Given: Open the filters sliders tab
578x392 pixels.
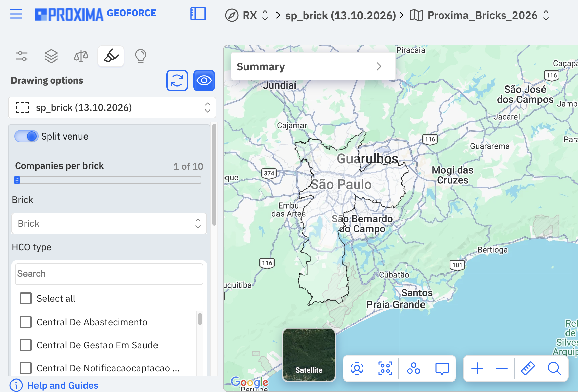Looking at the screenshot, I should coord(22,56).
